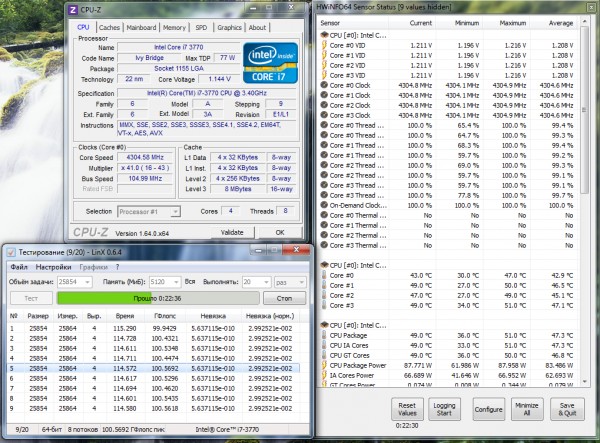The width and height of the screenshot is (600, 443).
Task: Click the Average column header
Action: (553, 23)
